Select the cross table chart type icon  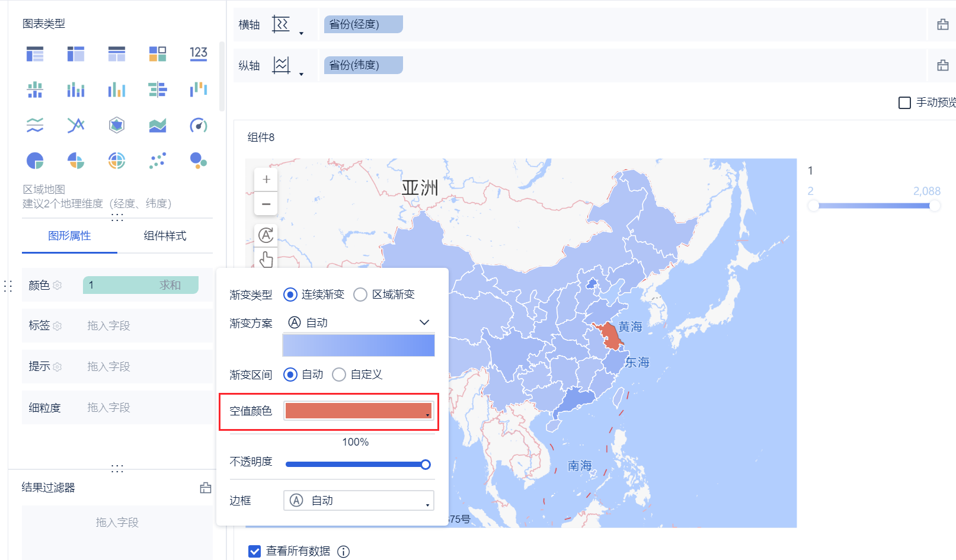point(76,54)
